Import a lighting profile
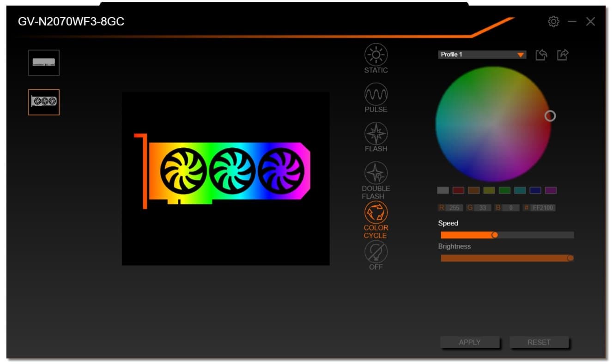The height and width of the screenshot is (364, 612). 541,55
